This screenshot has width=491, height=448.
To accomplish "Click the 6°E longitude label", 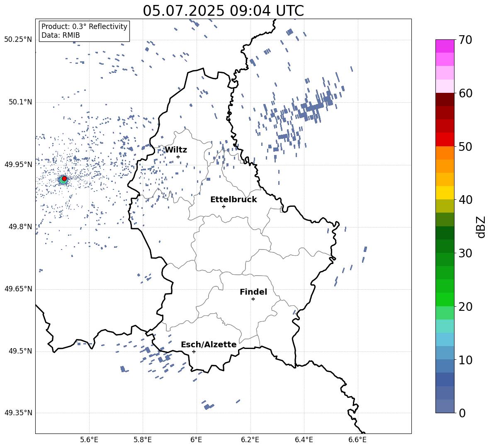I will click(196, 440).
